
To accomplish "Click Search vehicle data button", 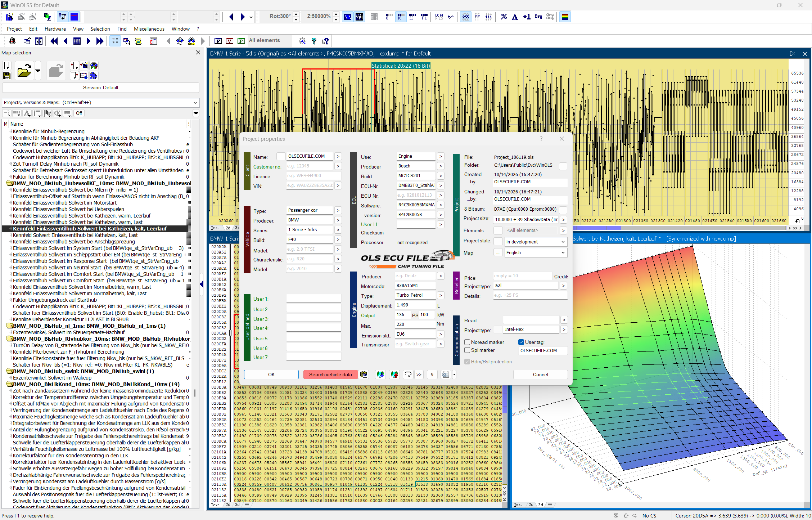I will [330, 375].
